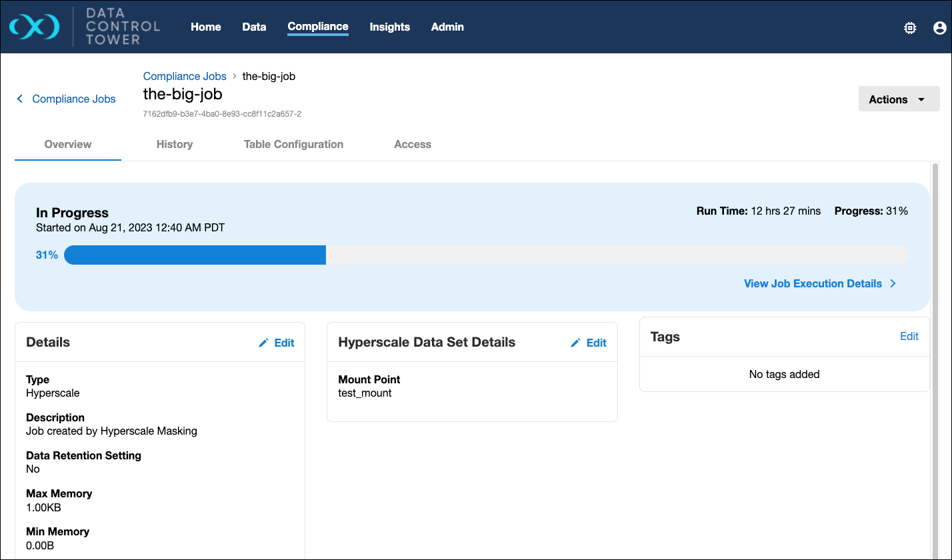Image resolution: width=952 pixels, height=560 pixels.
Task: Click the pencil icon in Details card
Action: (264, 343)
